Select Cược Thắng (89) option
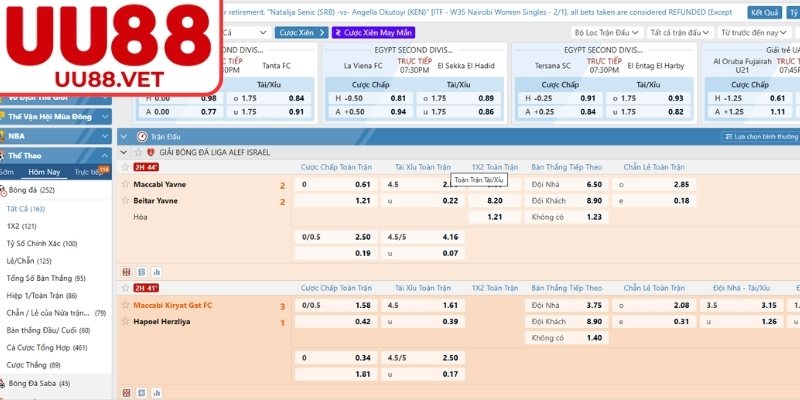 pos(34,365)
